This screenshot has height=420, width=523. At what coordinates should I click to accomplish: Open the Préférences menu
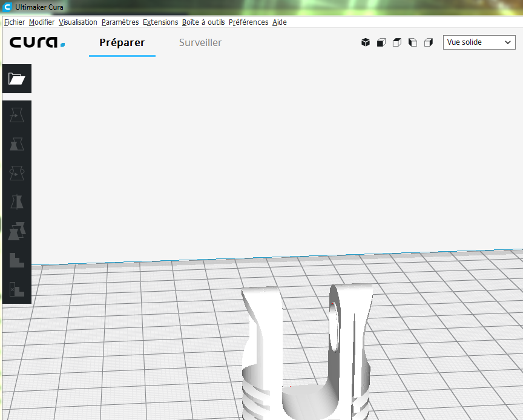pyautogui.click(x=249, y=22)
